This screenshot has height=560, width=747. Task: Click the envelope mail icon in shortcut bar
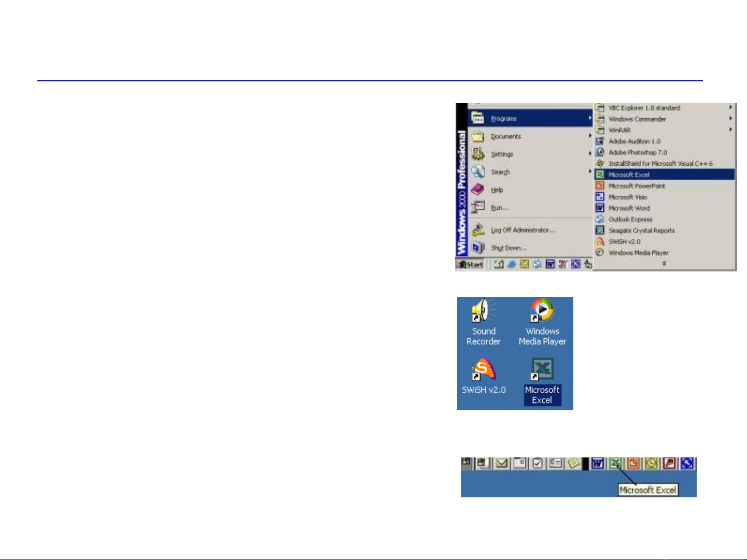point(501,463)
